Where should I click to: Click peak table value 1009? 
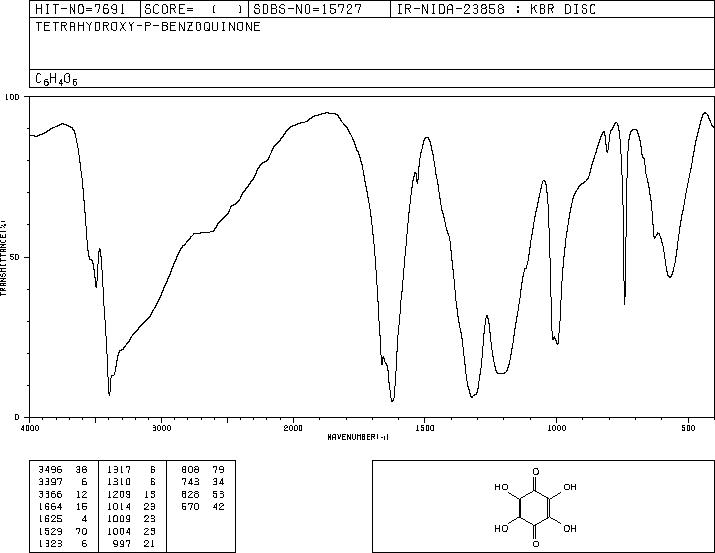[x=119, y=519]
